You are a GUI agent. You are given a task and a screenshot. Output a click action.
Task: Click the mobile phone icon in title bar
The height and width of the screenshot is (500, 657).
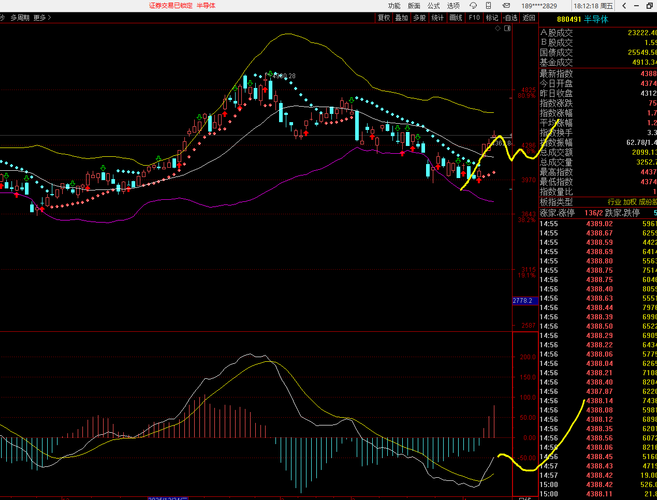click(489, 5)
